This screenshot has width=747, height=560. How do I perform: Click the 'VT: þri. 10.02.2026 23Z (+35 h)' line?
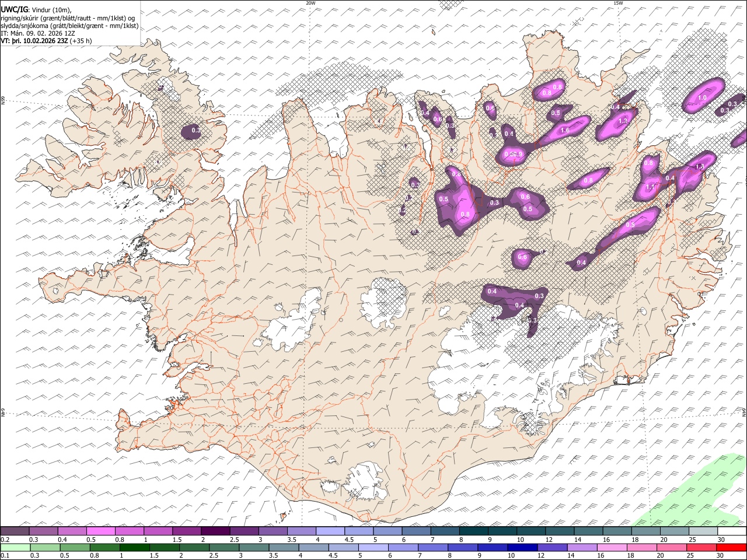click(47, 41)
